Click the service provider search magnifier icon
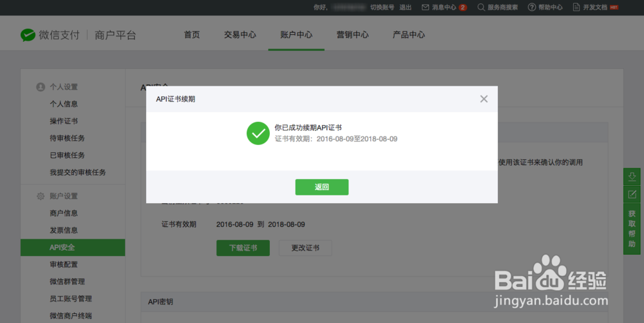The width and height of the screenshot is (644, 323). pyautogui.click(x=481, y=7)
